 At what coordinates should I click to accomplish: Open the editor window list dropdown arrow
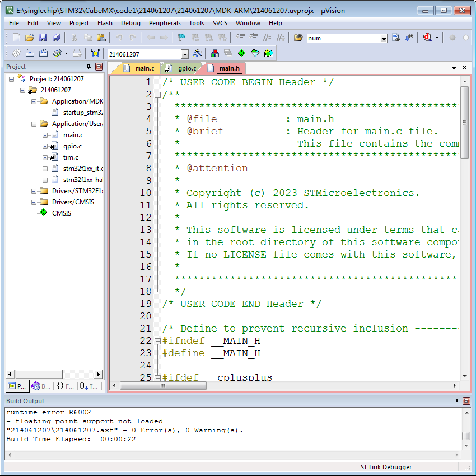454,68
